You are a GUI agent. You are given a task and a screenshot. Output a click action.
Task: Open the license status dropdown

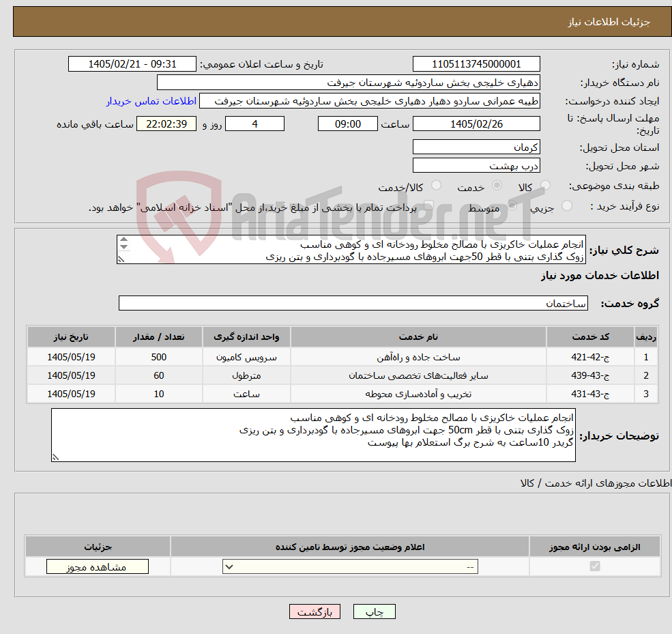(x=350, y=566)
